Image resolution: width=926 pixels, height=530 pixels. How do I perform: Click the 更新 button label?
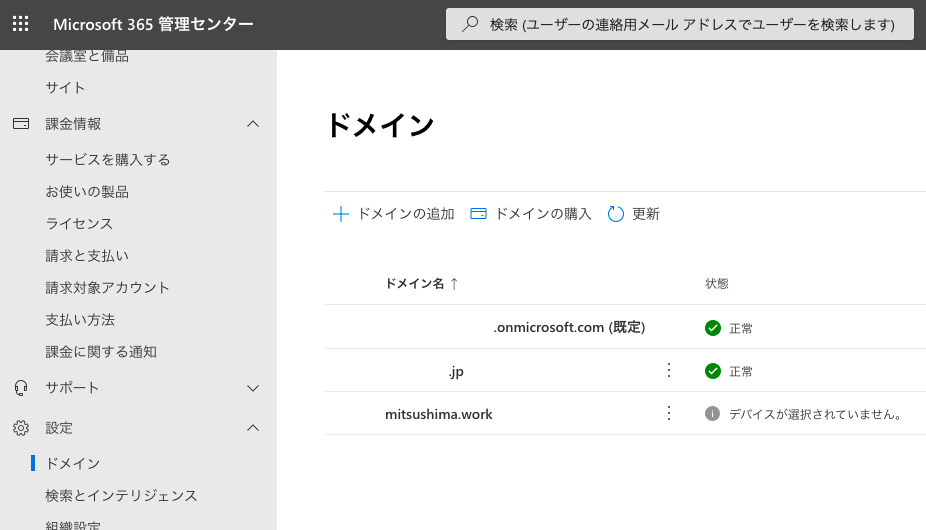645,214
